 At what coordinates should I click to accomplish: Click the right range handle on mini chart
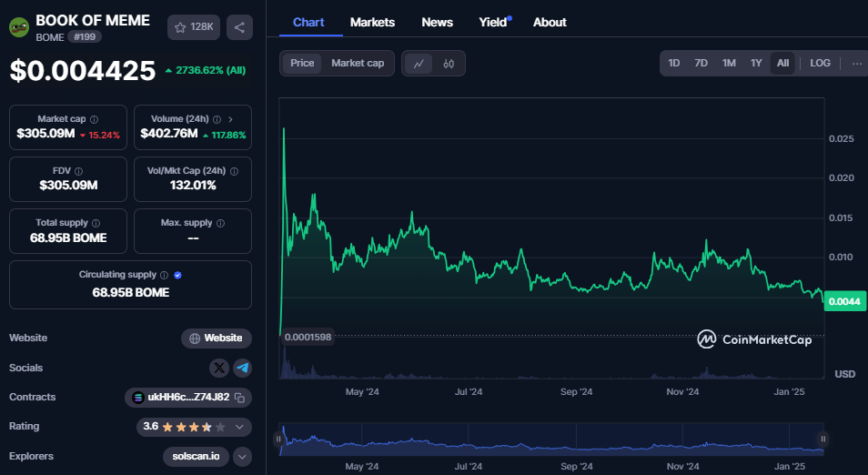point(823,439)
